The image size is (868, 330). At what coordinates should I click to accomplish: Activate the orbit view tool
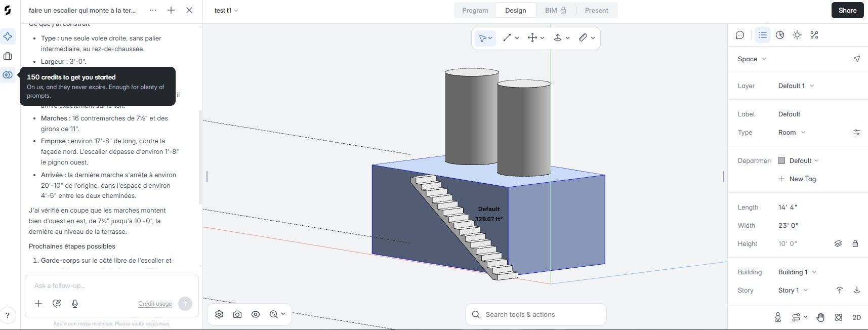(x=839, y=317)
